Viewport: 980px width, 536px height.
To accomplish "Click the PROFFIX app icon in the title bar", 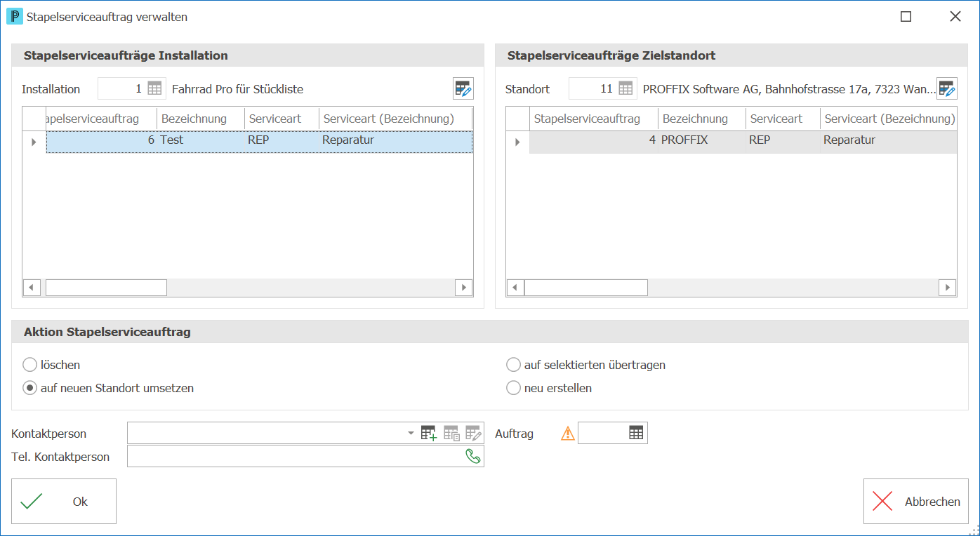I will coord(14,16).
